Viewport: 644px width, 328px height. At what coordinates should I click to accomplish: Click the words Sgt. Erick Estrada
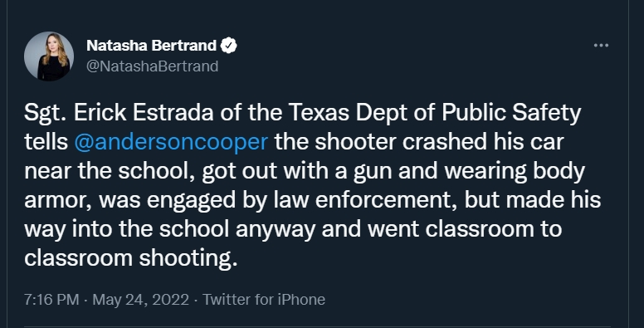point(119,113)
